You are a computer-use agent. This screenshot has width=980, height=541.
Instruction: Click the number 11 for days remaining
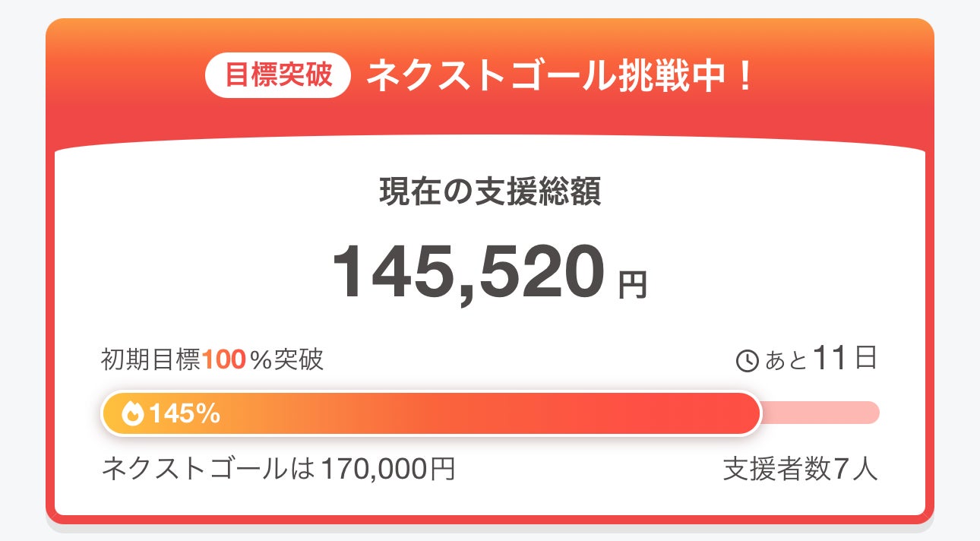[x=828, y=358]
